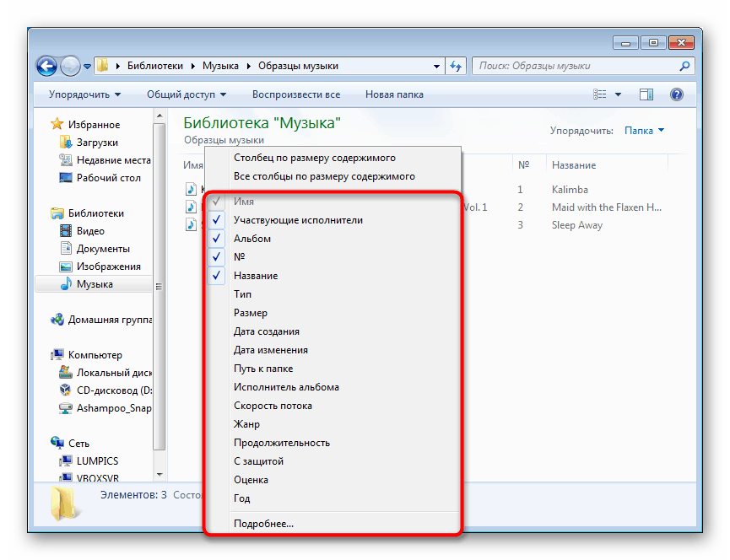Open Загрузки folder in favorites
The height and width of the screenshot is (560, 730).
(97, 143)
